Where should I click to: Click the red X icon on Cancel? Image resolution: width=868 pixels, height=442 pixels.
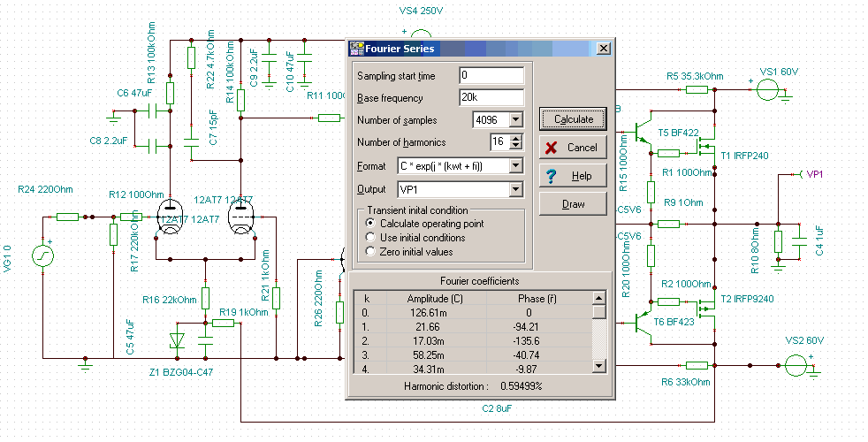pos(552,148)
